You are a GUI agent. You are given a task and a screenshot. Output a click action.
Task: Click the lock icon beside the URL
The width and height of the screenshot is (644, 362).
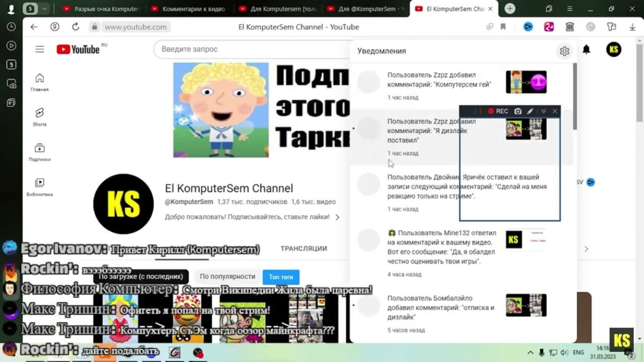[94, 27]
